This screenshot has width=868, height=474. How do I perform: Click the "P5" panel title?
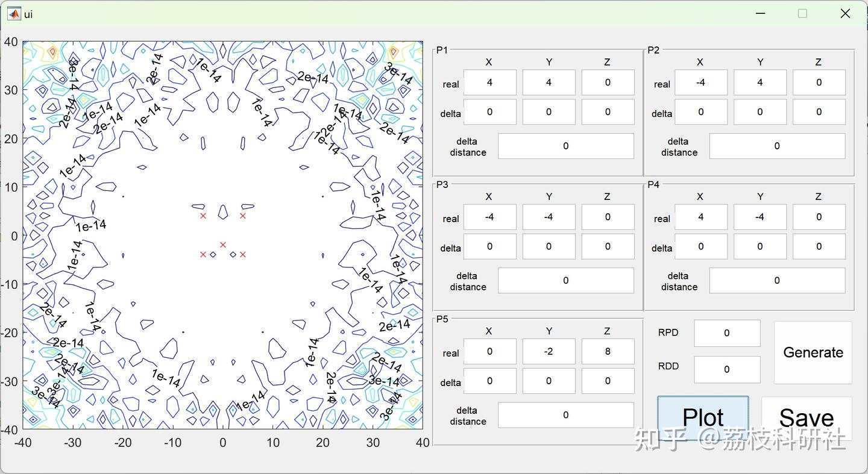442,319
